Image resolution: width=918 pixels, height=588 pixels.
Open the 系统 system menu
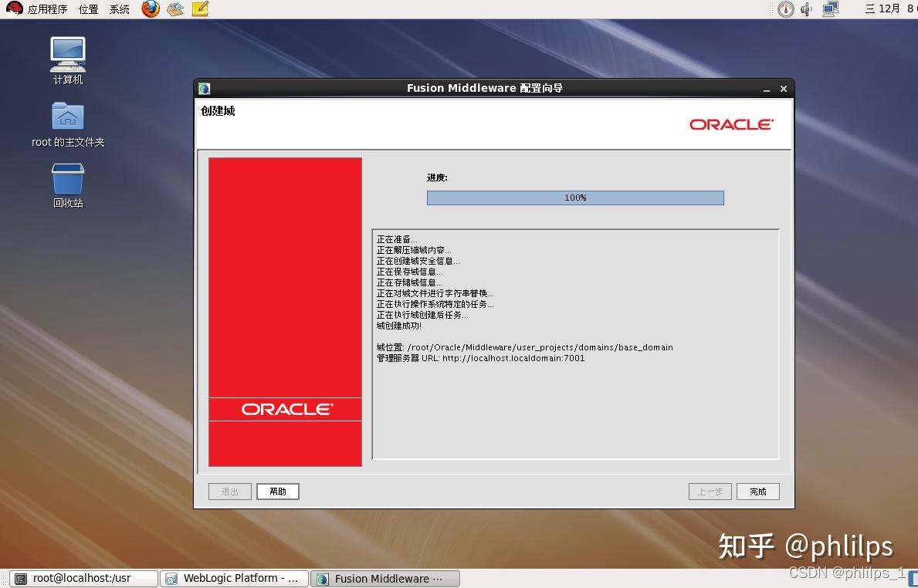tap(120, 9)
